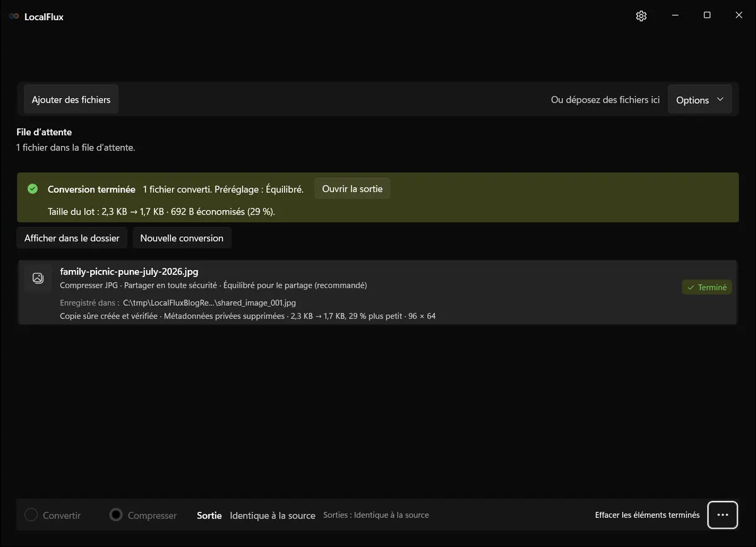The image size is (756, 547).
Task: Start a Nouvelle conversion
Action: point(181,238)
